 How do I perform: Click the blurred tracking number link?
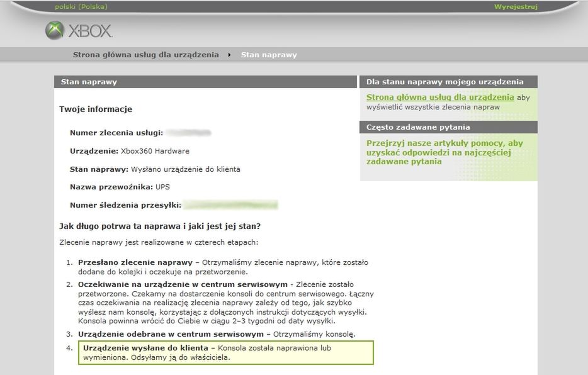coord(230,205)
